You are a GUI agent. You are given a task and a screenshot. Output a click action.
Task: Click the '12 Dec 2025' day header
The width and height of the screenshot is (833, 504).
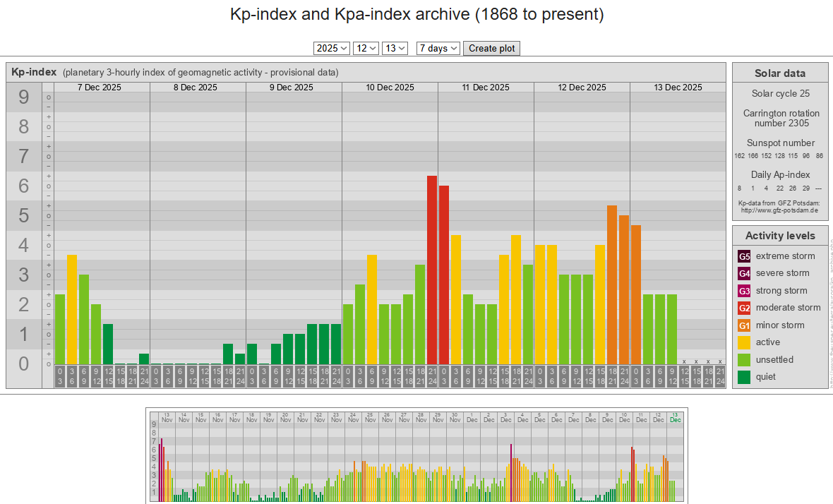click(x=582, y=87)
